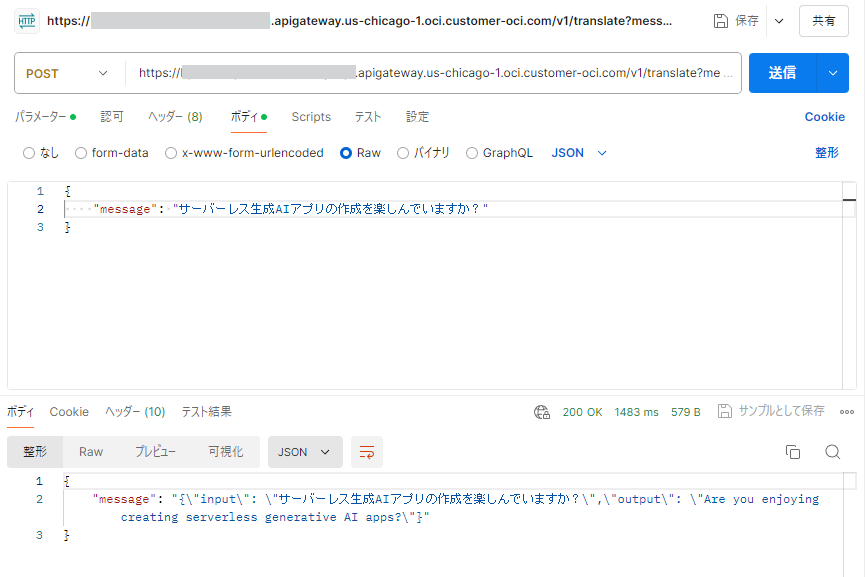Open the POST method dropdown
Screen dimensions: 867x577
click(x=67, y=74)
